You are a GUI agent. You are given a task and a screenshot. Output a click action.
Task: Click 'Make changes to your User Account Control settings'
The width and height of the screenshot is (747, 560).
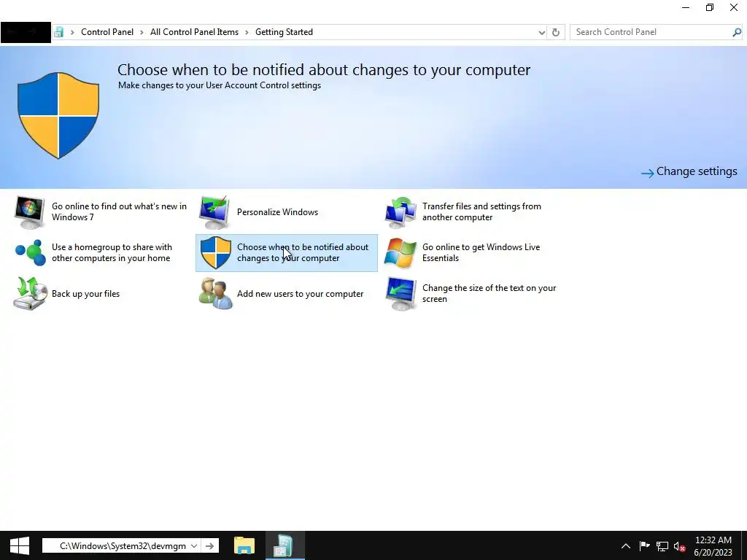(220, 86)
